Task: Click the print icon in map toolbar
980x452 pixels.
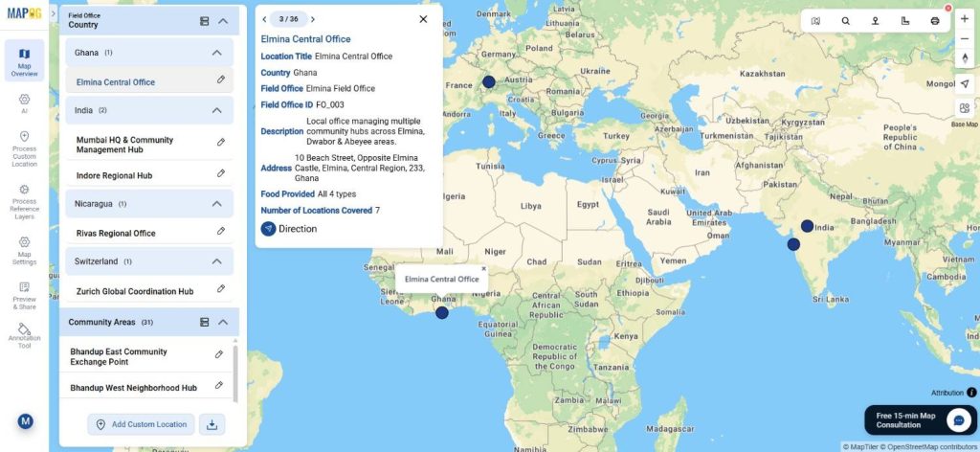Action: (x=935, y=21)
